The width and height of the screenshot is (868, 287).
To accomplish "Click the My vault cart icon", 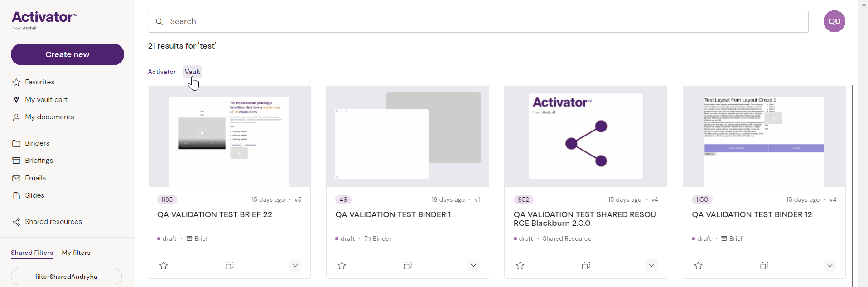I will coord(16,100).
